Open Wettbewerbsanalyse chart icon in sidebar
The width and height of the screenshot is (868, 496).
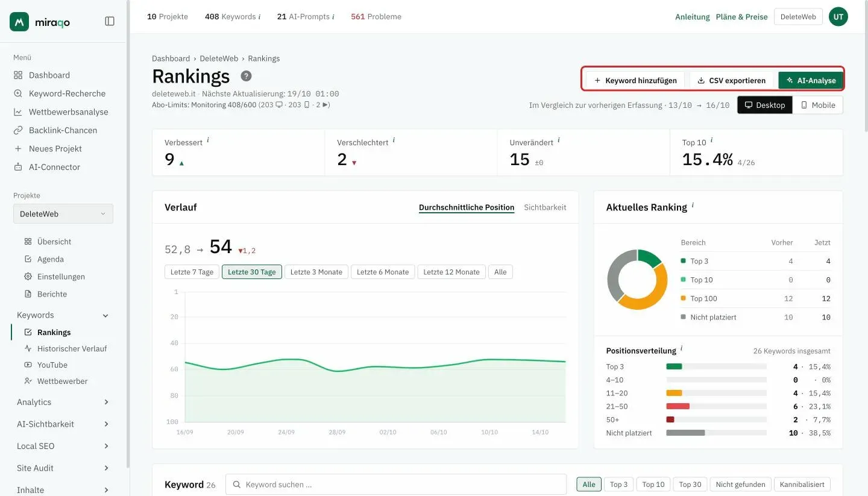click(x=18, y=112)
